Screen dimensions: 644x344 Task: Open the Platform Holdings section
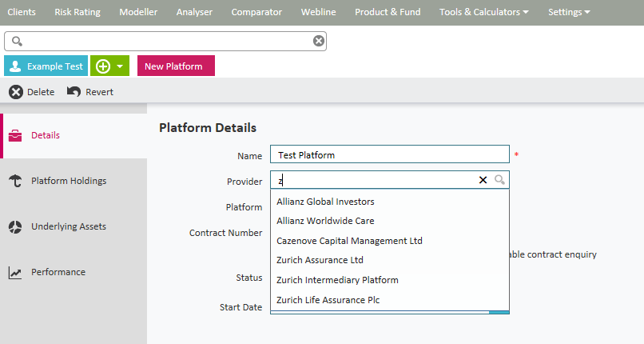[x=68, y=181]
